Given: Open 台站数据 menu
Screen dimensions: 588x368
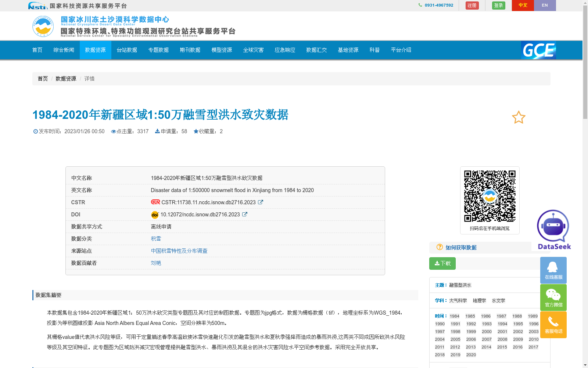Looking at the screenshot, I should click(127, 50).
